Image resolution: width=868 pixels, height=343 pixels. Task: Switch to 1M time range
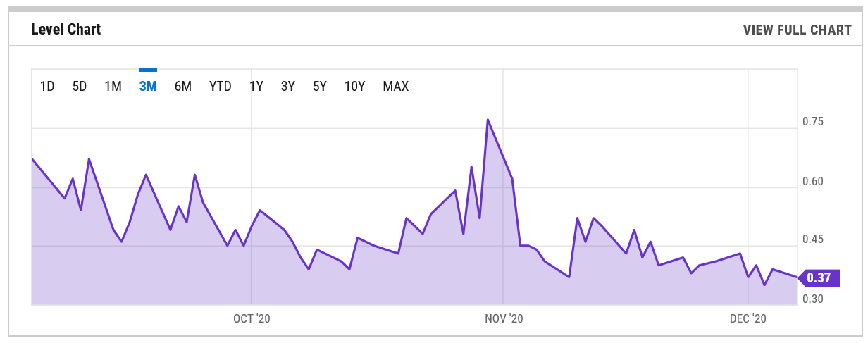[x=113, y=87]
